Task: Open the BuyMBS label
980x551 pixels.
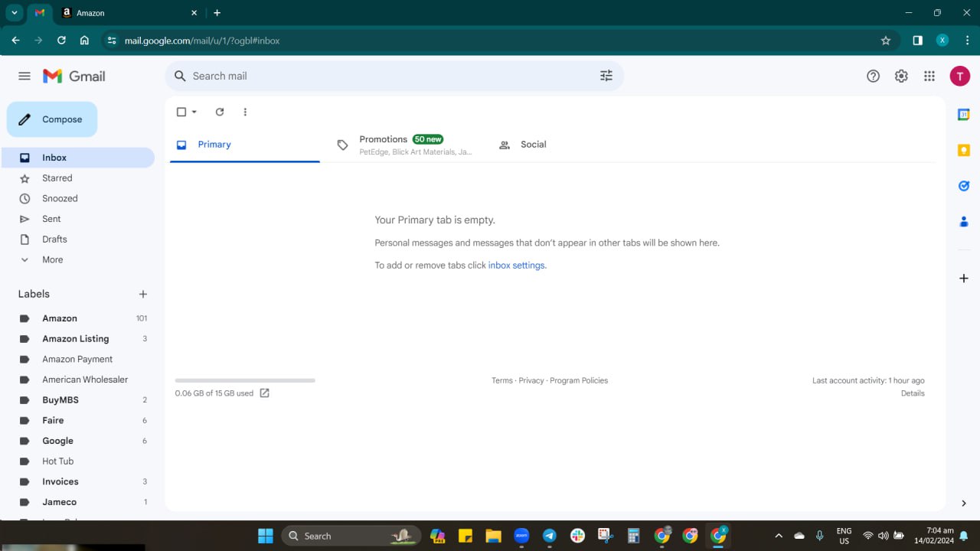Action: (78, 400)
